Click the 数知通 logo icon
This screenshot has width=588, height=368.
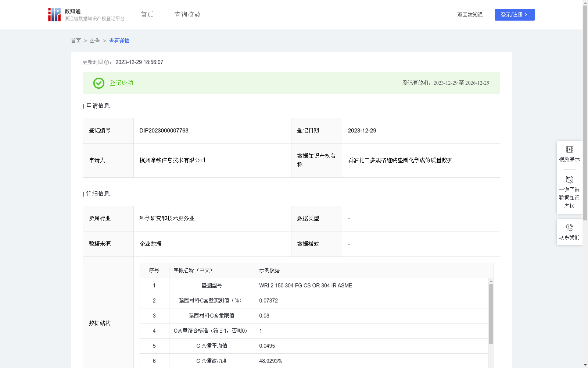[x=54, y=15]
